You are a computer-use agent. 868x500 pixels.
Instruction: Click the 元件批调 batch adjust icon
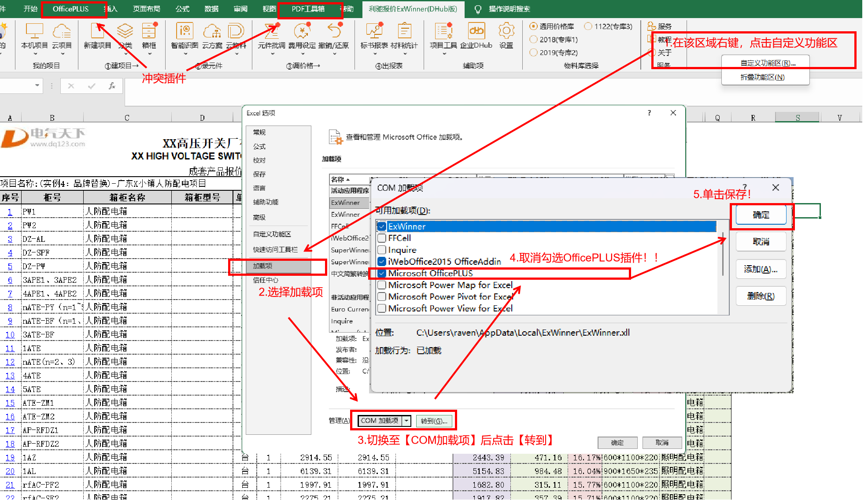(271, 31)
